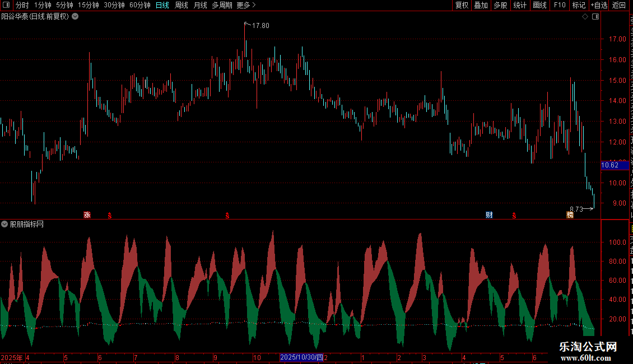Open the 多股 multi-stock view
Screen dimensions: 633x364
coord(501,5)
